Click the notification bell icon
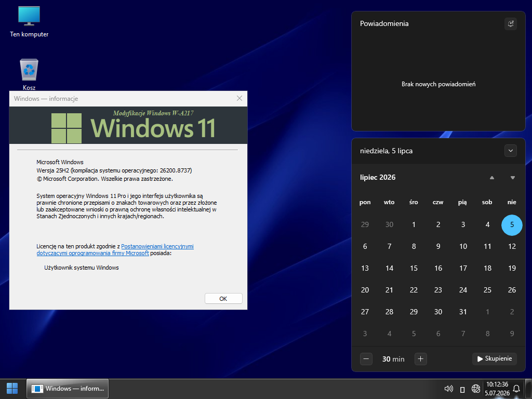 (x=516, y=389)
